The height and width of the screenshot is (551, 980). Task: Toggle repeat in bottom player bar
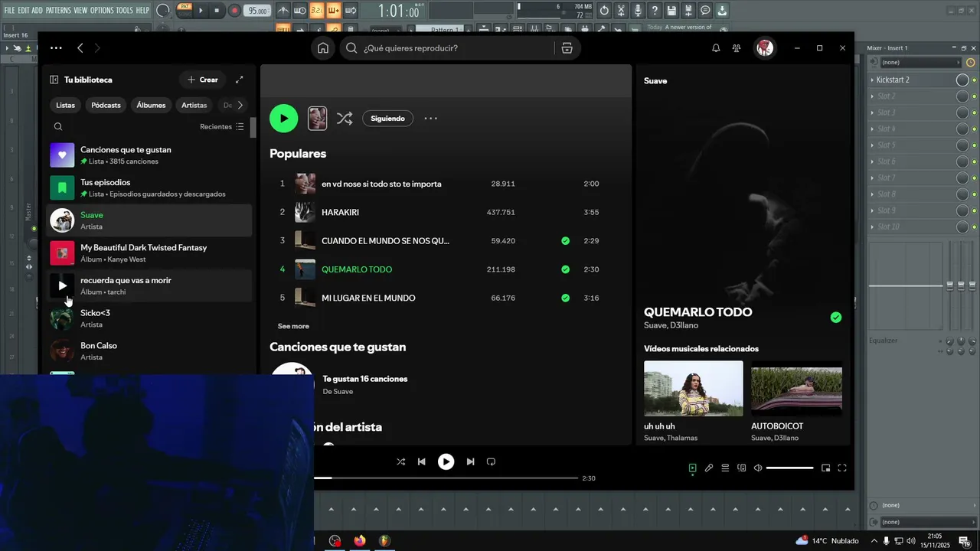pyautogui.click(x=492, y=461)
